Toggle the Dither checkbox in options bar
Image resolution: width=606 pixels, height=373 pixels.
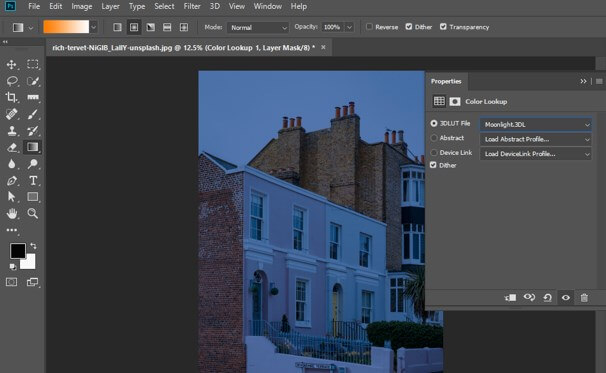(409, 27)
